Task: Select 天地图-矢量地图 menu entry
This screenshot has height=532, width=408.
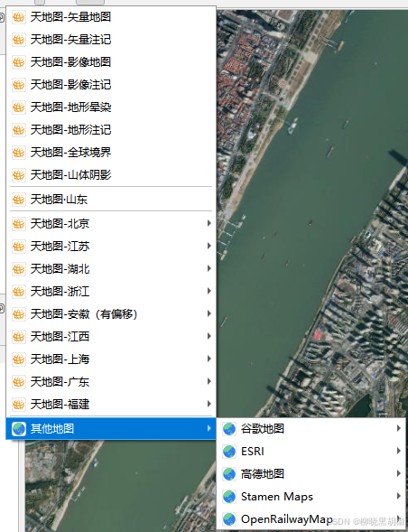Action: (111, 17)
